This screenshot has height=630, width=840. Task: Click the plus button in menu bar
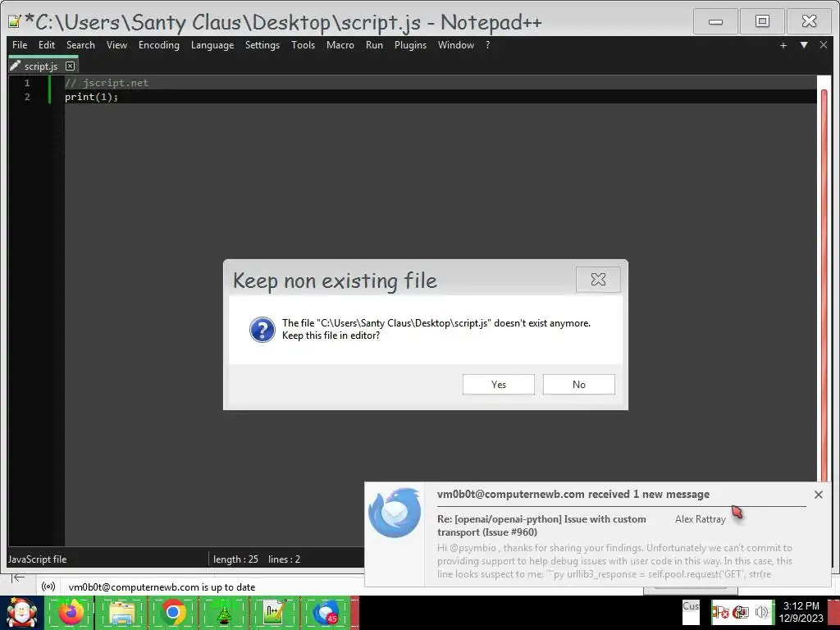[783, 46]
